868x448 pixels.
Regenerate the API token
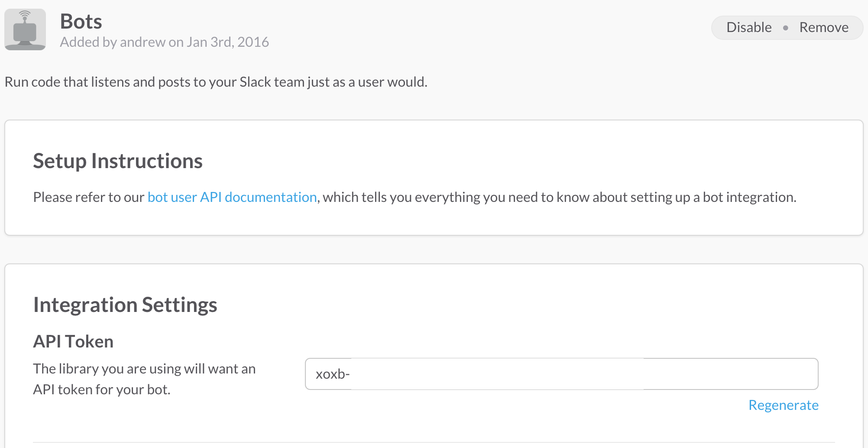[x=784, y=405]
